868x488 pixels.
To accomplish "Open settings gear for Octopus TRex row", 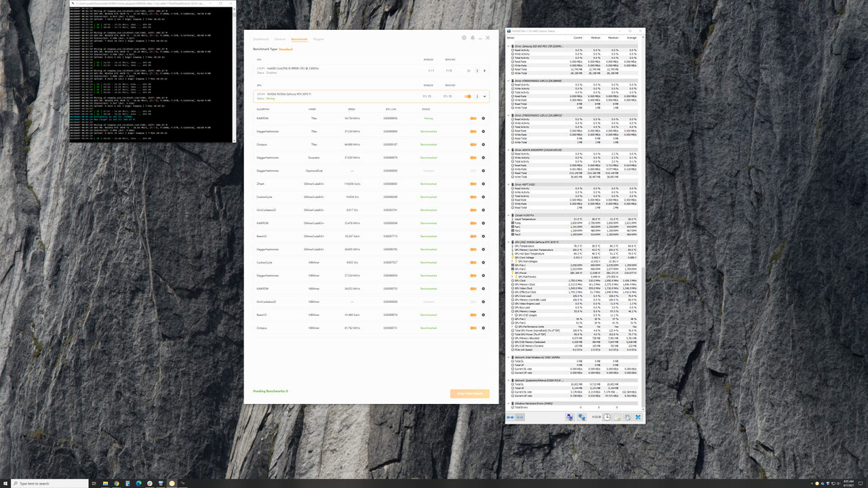I will click(x=484, y=144).
